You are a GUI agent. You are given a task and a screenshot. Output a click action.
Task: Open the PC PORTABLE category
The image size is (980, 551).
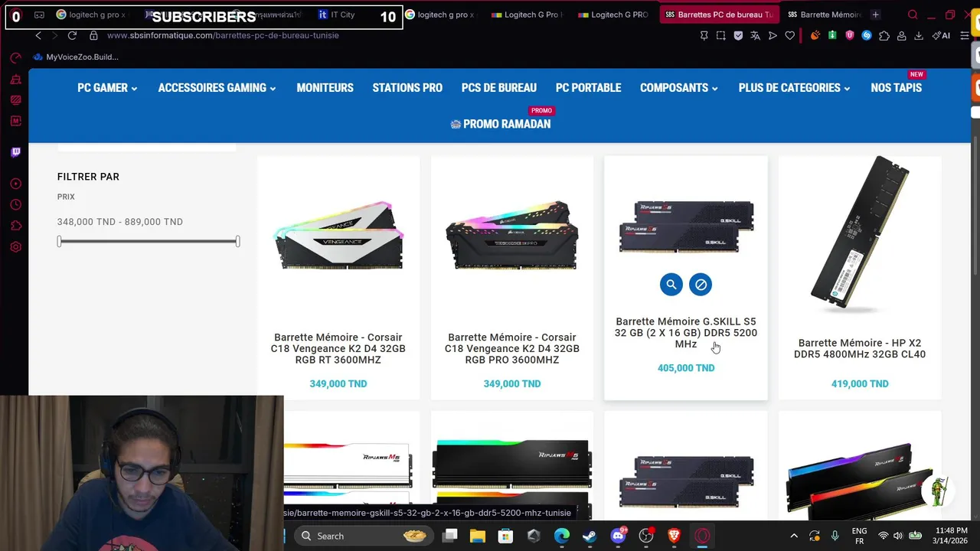coord(588,88)
